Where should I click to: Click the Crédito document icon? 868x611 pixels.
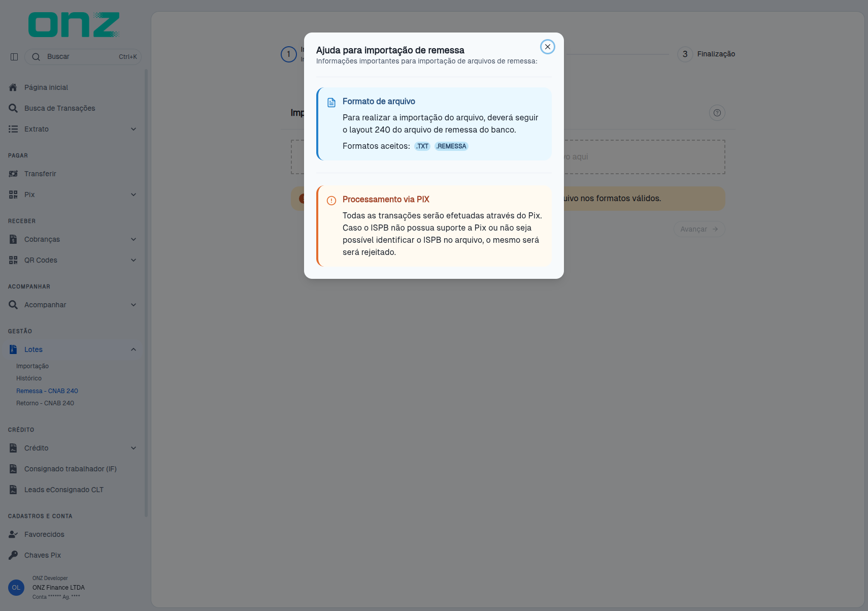13,448
